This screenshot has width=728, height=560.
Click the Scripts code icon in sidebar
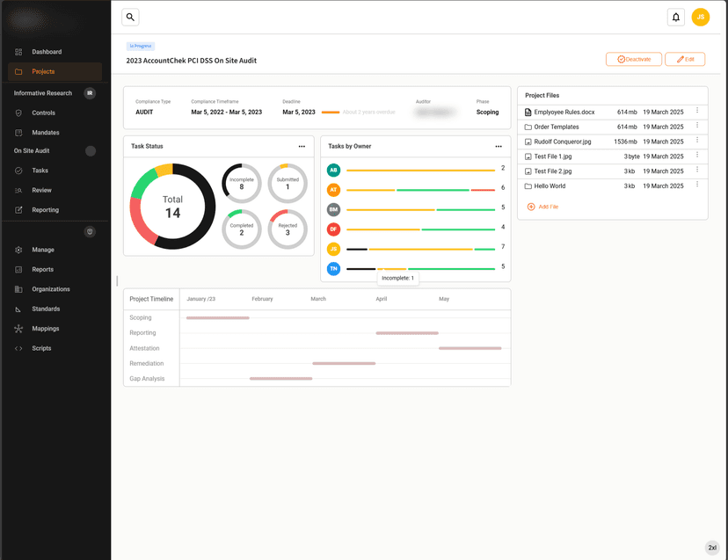(x=18, y=348)
